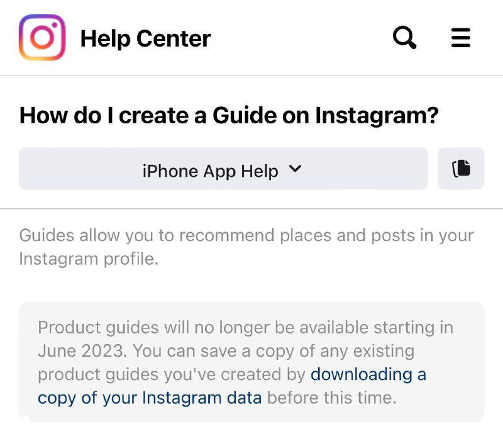The height and width of the screenshot is (448, 503).
Task: Click the Instagram logo in the header
Action: click(41, 37)
